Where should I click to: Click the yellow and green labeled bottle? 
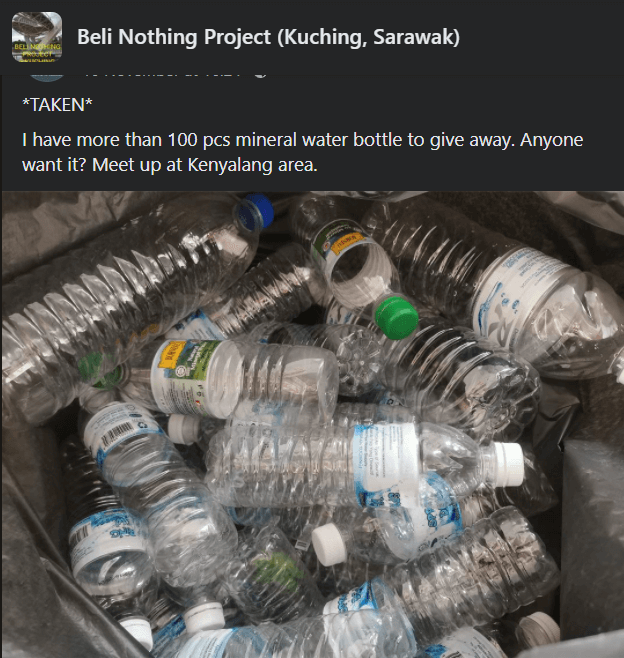point(243,379)
